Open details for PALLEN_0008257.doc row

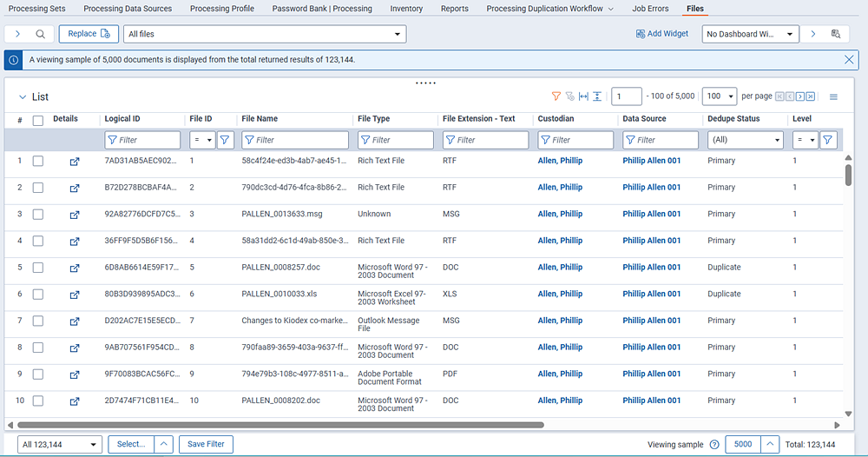(x=74, y=268)
